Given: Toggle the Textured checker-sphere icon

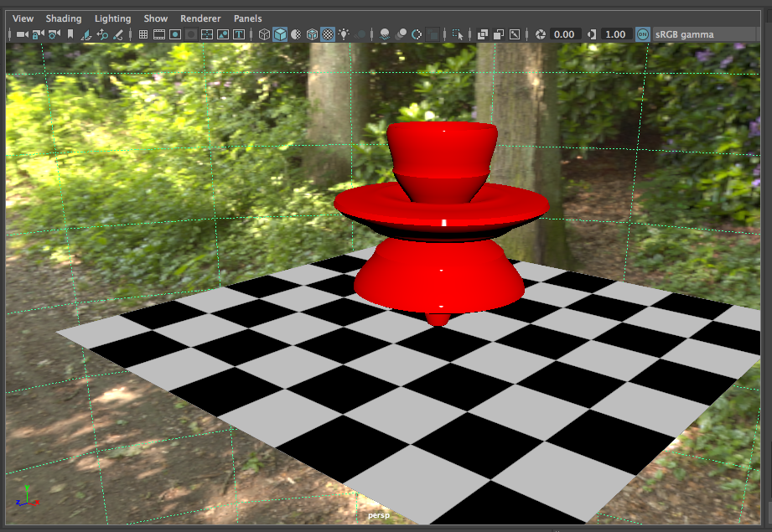Looking at the screenshot, I should pos(328,34).
